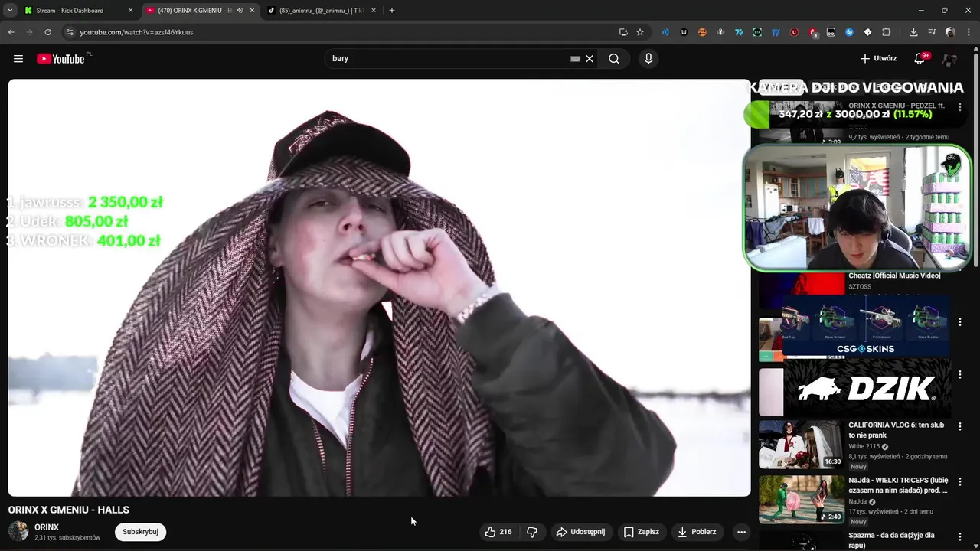Open options for Spazma da da da video
Screen dimensions: 980x551
960,536
